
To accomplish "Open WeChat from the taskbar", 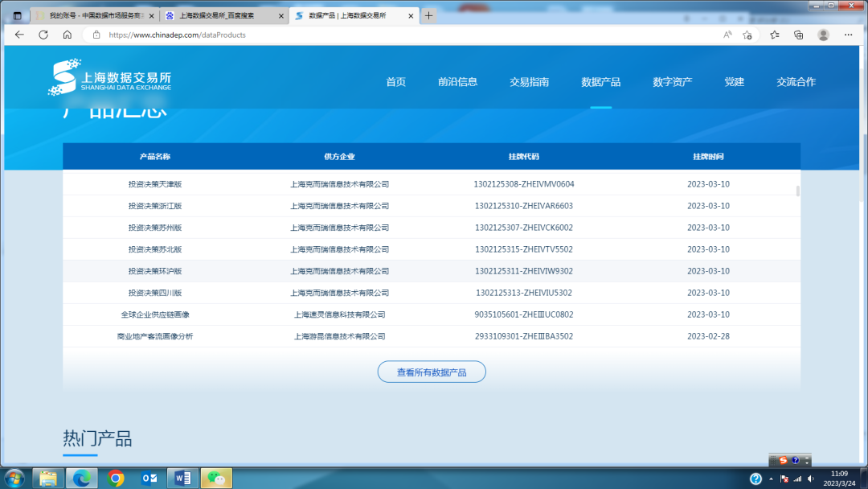I will pos(216,478).
